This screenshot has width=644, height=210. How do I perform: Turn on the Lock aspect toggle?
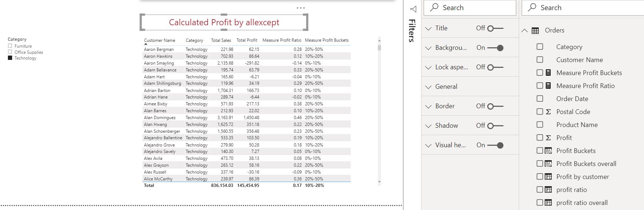point(495,67)
